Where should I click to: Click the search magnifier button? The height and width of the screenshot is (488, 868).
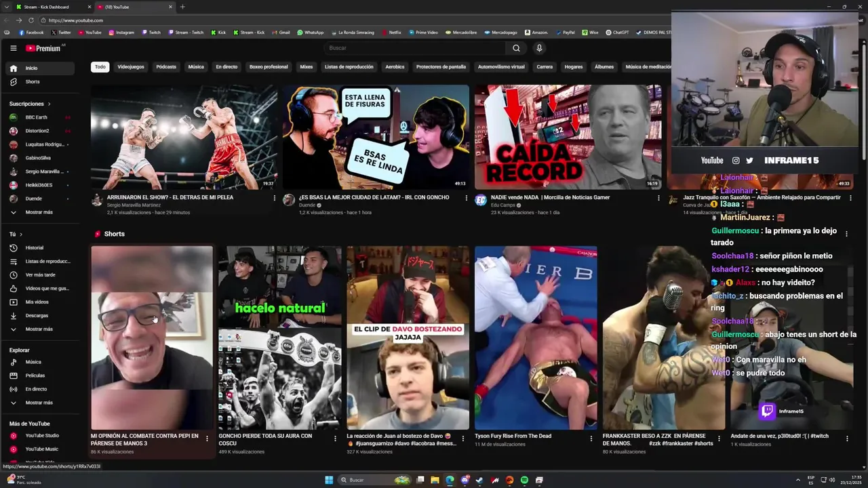point(516,48)
